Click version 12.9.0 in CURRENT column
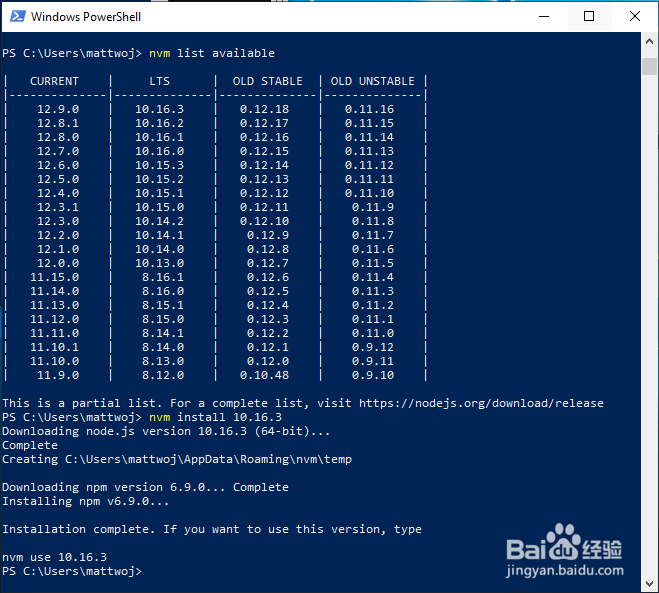 (58, 109)
